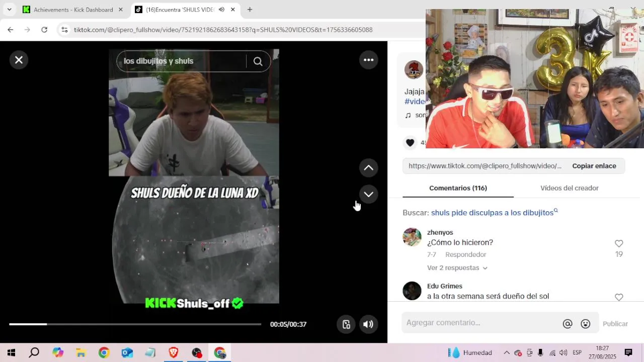Open Edu Grimes profile avatar
The image size is (644, 362).
click(412, 291)
